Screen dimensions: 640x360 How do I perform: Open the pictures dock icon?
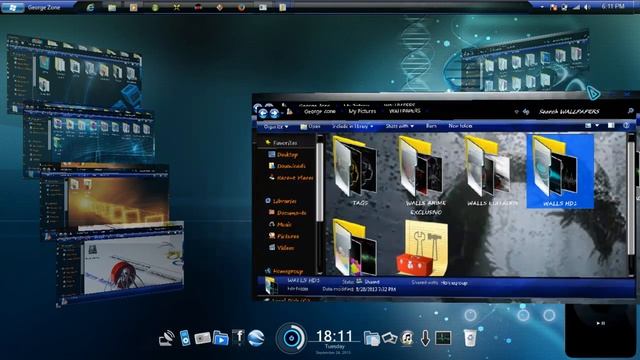click(389, 338)
